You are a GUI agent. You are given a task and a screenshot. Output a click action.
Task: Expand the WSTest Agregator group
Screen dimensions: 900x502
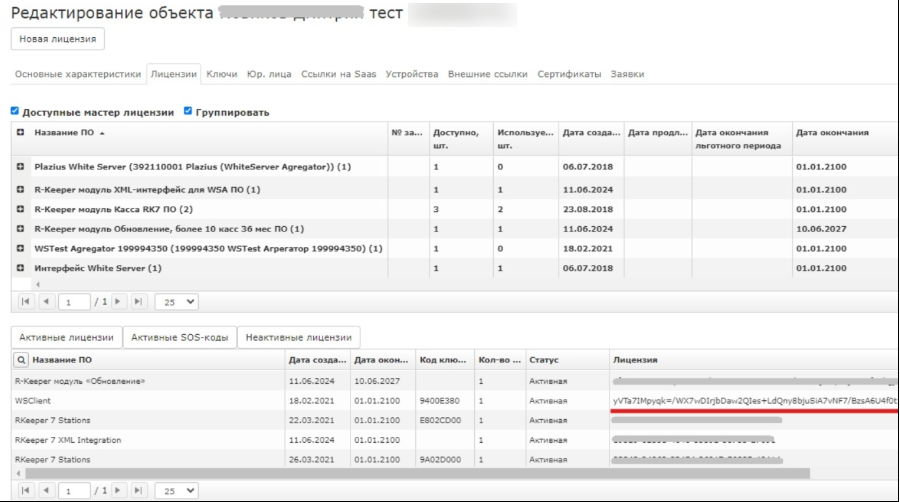20,248
